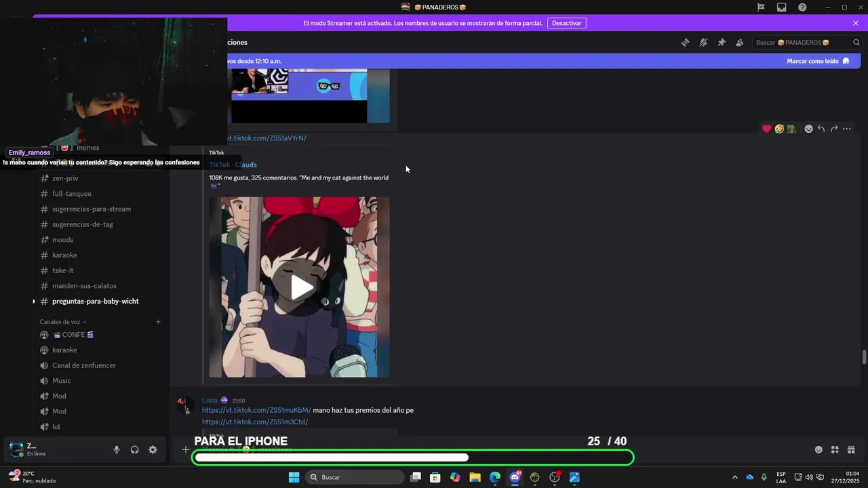The height and width of the screenshot is (488, 868).
Task: Toggle channel notification mute bell
Action: point(703,42)
